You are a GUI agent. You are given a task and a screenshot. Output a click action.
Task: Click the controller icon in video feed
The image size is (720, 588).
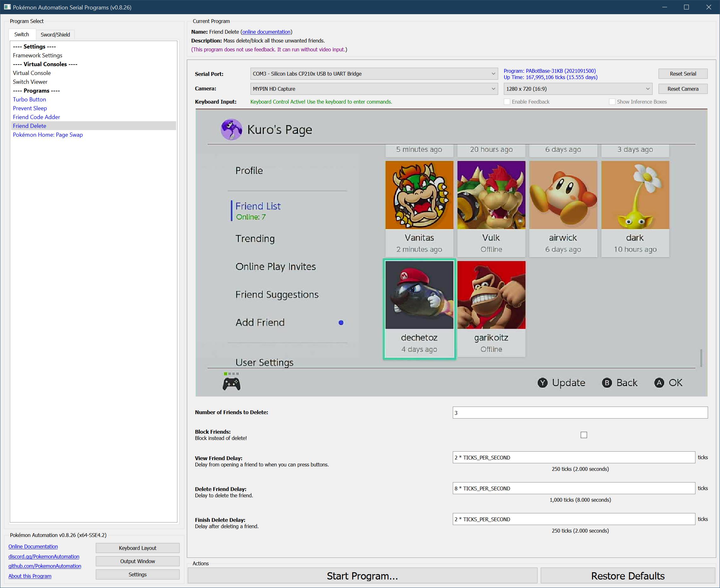tap(231, 384)
